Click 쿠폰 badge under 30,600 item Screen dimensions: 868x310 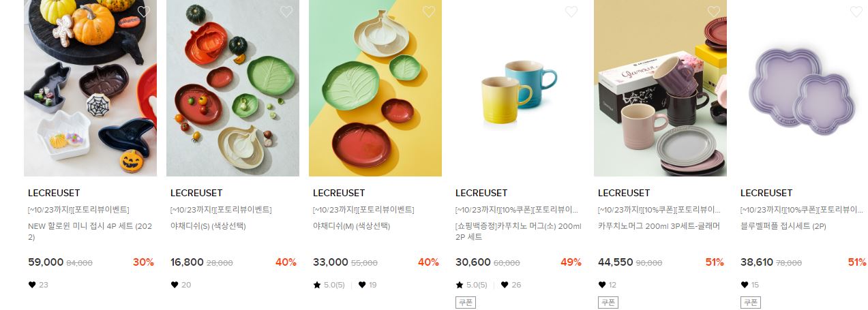tap(465, 303)
